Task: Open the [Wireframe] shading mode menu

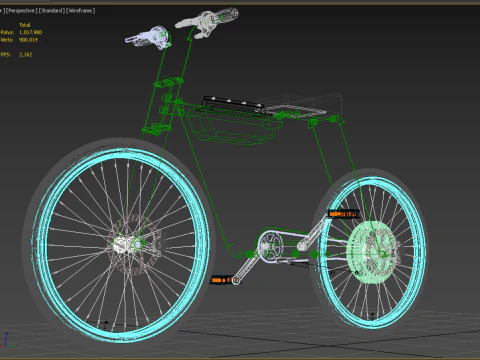Action: [x=81, y=11]
